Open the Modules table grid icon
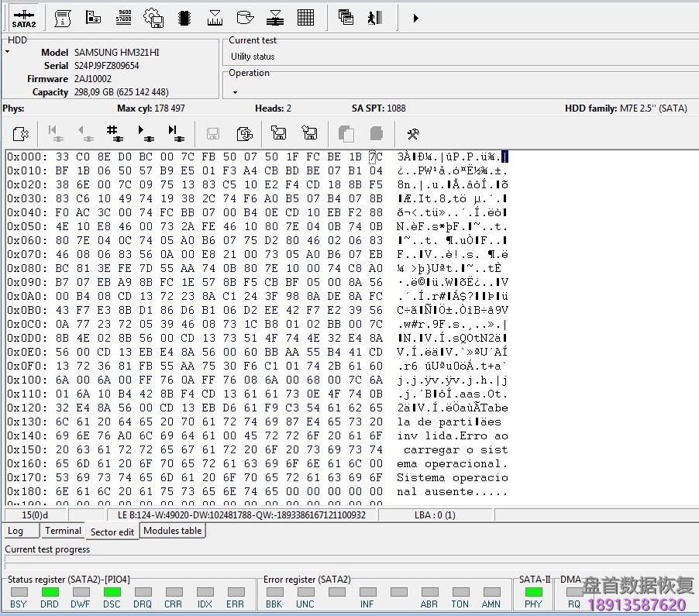The width and height of the screenshot is (699, 616). tap(305, 17)
